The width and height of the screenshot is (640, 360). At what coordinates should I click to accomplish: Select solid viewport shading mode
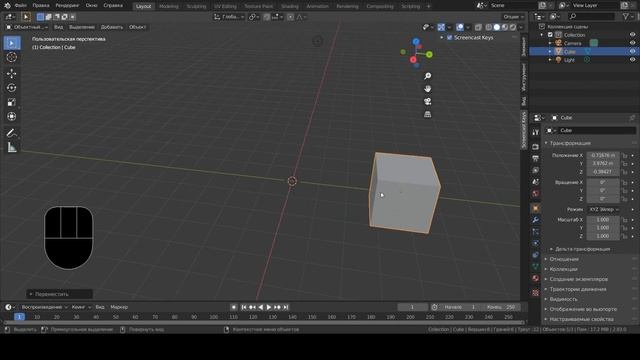[496, 27]
